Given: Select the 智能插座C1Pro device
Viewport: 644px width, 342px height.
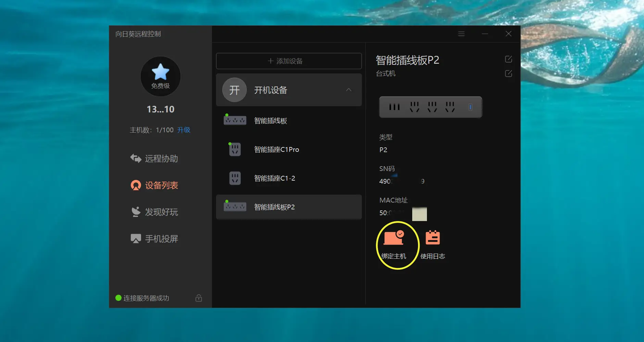Looking at the screenshot, I should pos(289,149).
